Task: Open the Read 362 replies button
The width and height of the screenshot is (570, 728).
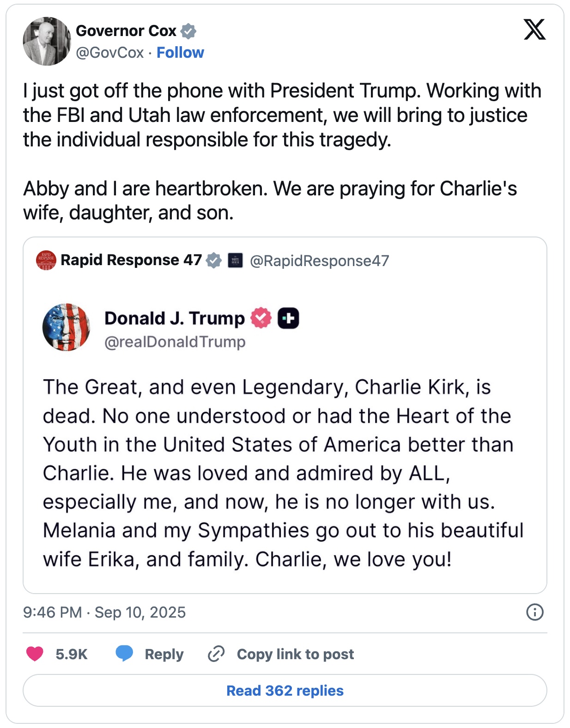Action: pyautogui.click(x=285, y=691)
